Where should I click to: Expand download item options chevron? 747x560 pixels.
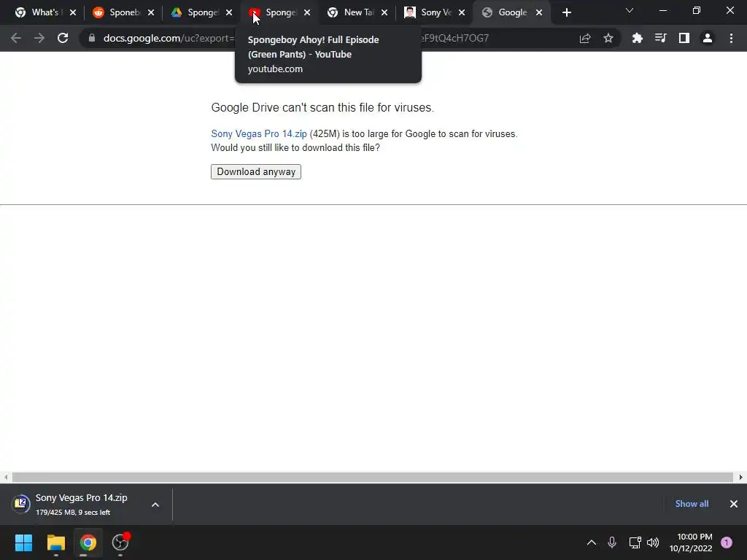[155, 505]
